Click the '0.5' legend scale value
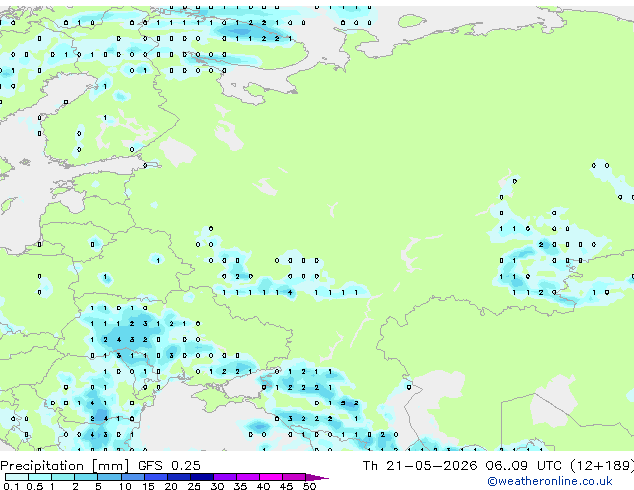 pyautogui.click(x=35, y=486)
